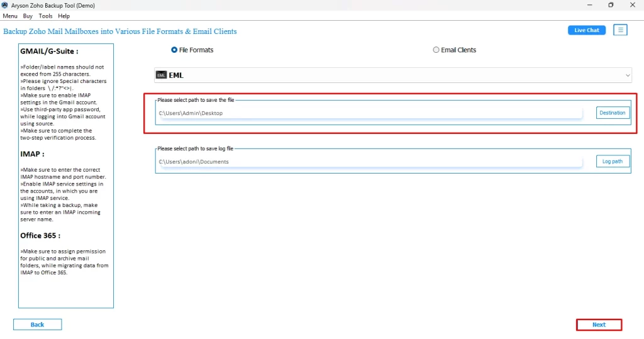644x339 pixels.
Task: Click the log file path field
Action: click(x=370, y=162)
